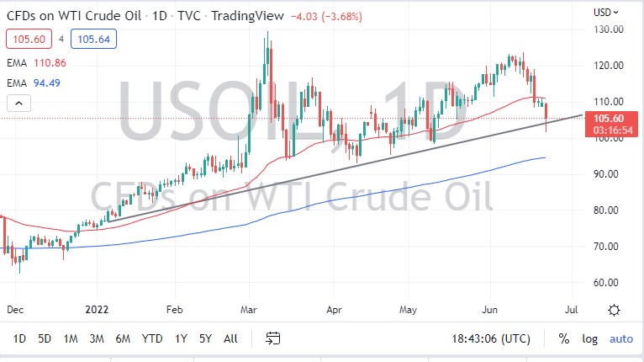This screenshot has width=644, height=362.
Task: Click the red 105.60 sell price button
Action: point(24,39)
